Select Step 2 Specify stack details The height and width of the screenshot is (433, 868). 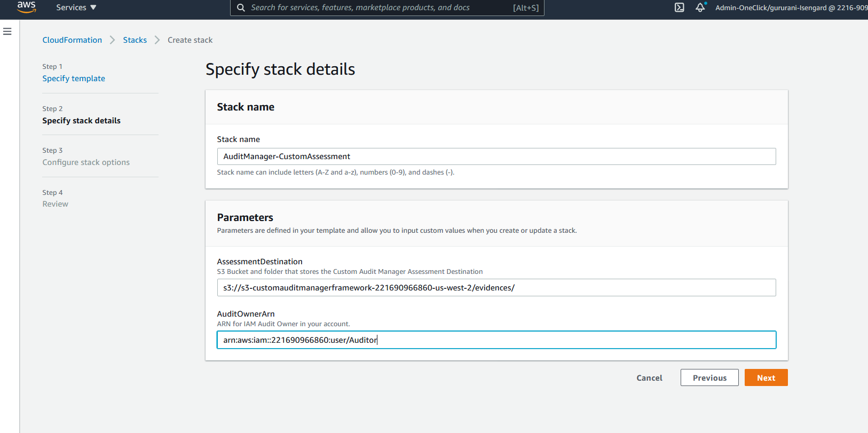[x=82, y=121]
